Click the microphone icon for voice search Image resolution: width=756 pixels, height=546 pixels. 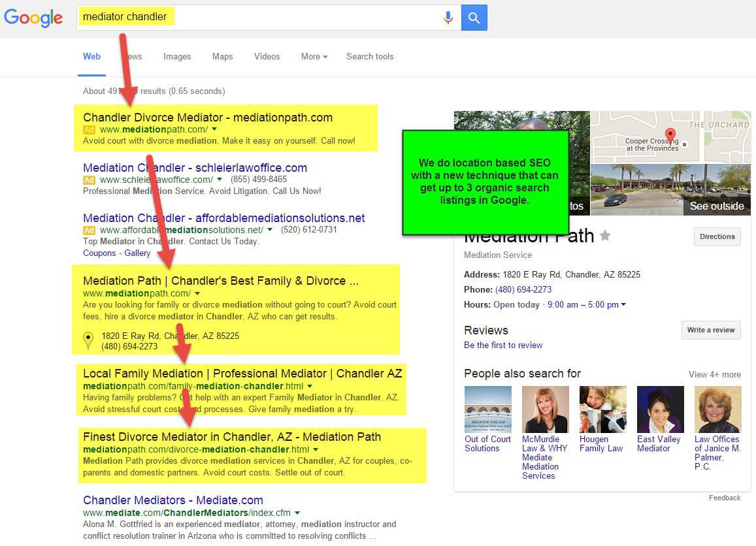448,18
